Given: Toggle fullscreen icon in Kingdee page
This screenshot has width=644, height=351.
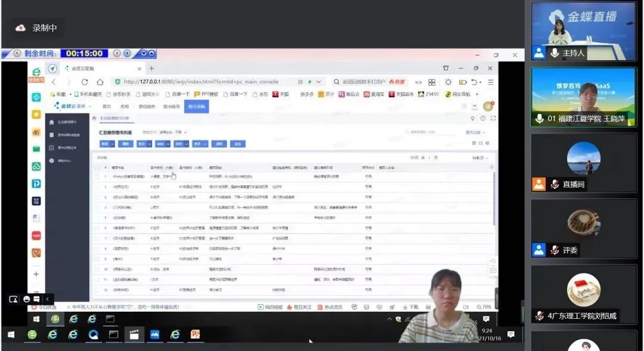Looking at the screenshot, I should point(493,118).
